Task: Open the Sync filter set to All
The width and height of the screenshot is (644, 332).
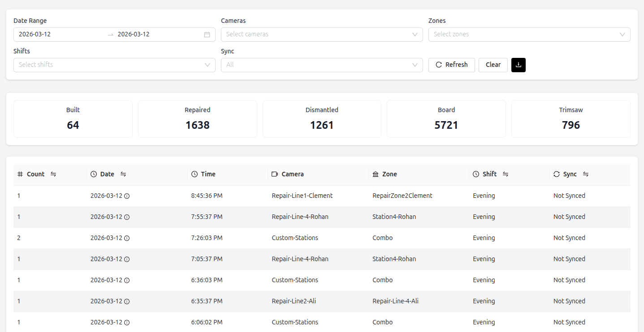Action: pyautogui.click(x=321, y=65)
